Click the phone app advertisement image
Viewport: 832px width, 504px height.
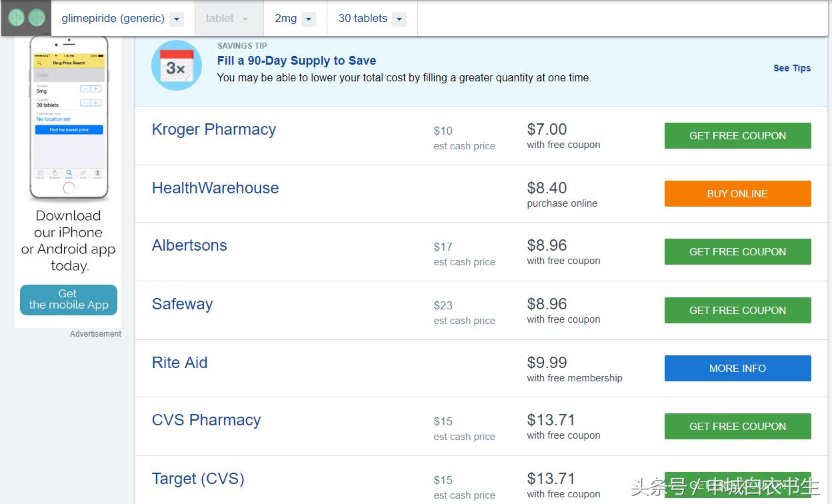[69, 118]
